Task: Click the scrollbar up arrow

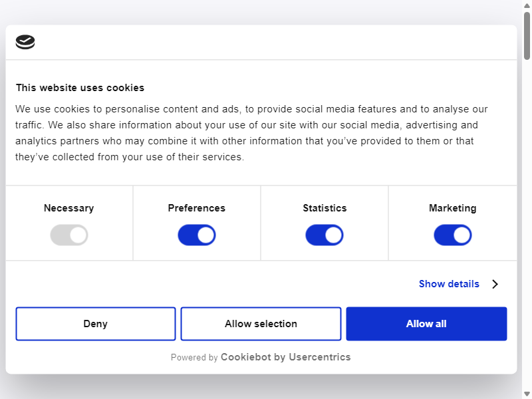Action: click(527, 5)
